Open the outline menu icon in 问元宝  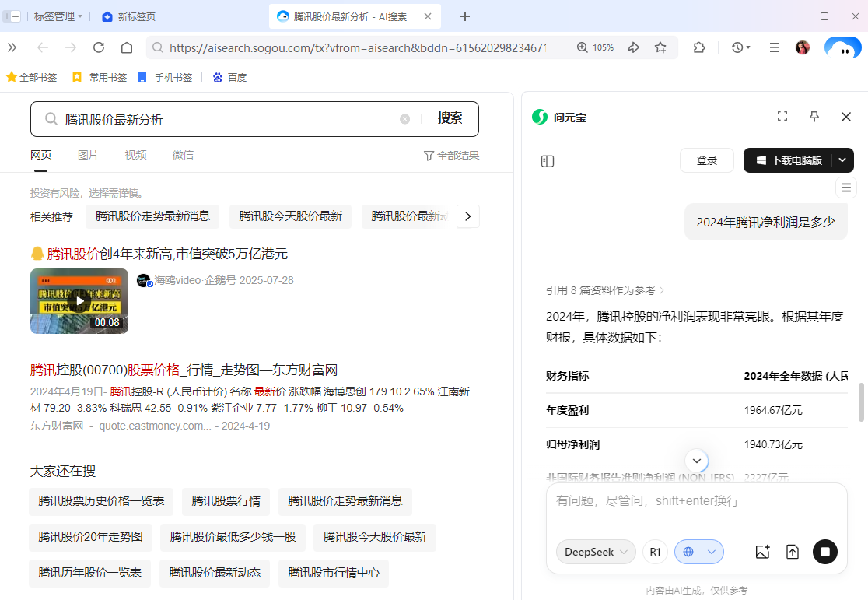tap(846, 187)
